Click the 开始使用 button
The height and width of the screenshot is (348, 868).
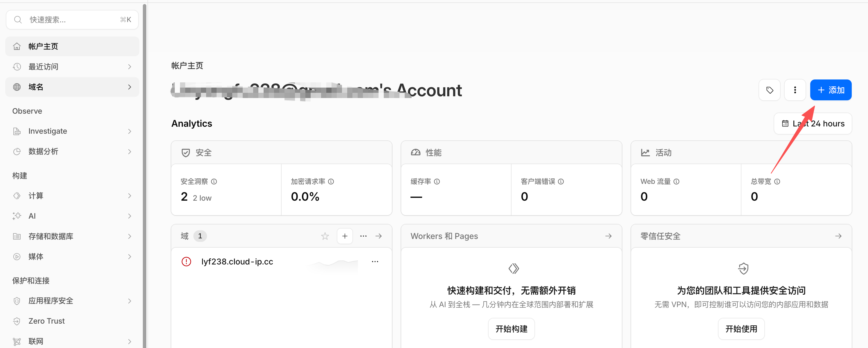(741, 329)
